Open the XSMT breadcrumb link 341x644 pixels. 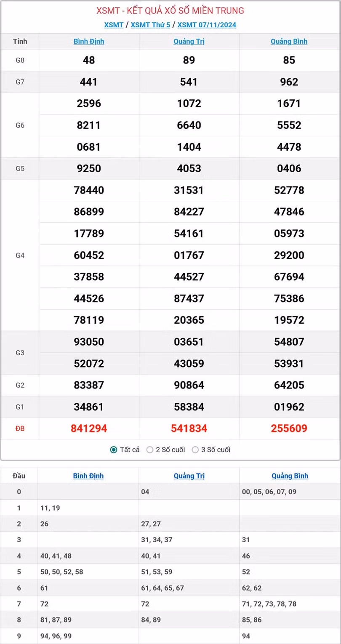[x=114, y=25]
